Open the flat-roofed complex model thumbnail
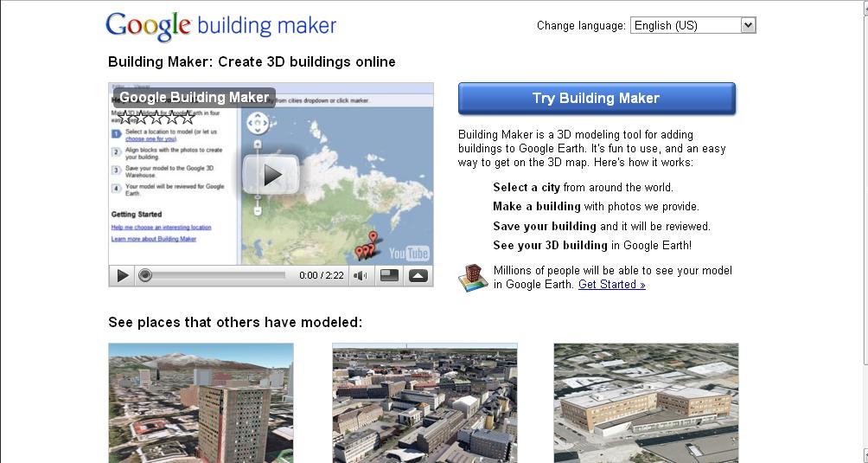 click(x=646, y=402)
